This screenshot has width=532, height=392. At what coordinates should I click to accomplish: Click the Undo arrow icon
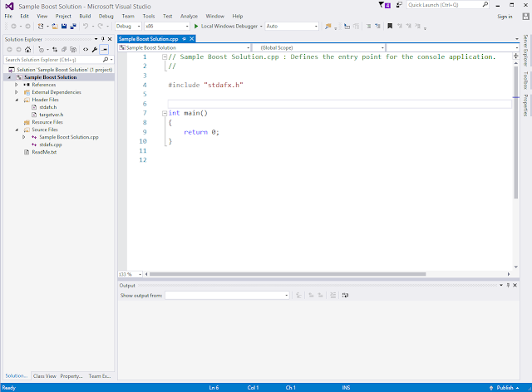click(86, 26)
